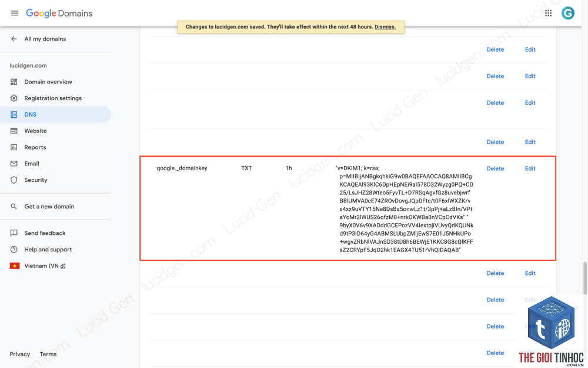
Task: Open the account avatar menu
Action: (568, 13)
